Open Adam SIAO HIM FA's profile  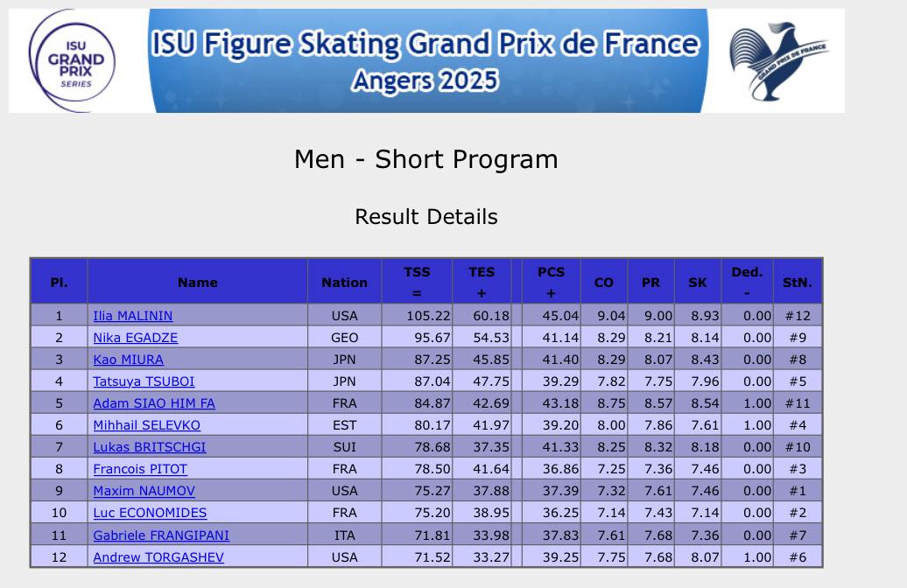(x=154, y=403)
